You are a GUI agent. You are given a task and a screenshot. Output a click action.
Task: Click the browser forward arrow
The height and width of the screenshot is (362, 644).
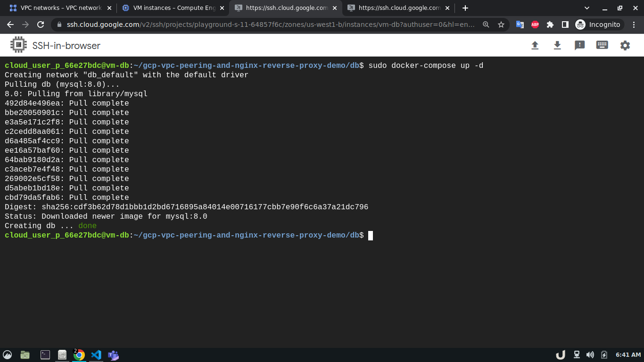point(25,25)
